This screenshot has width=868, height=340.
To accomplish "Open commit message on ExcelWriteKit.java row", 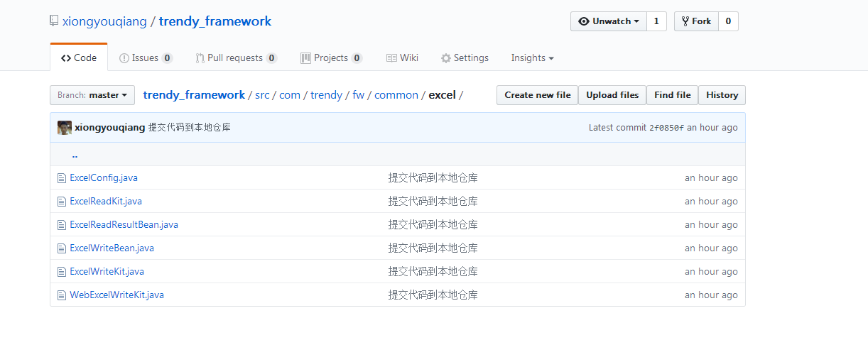I will 433,272.
